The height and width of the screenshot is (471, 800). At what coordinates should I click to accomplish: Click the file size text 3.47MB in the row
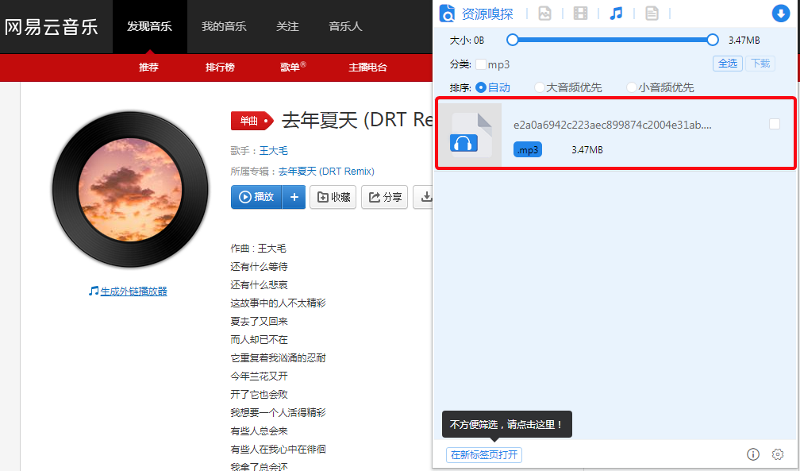tap(587, 150)
